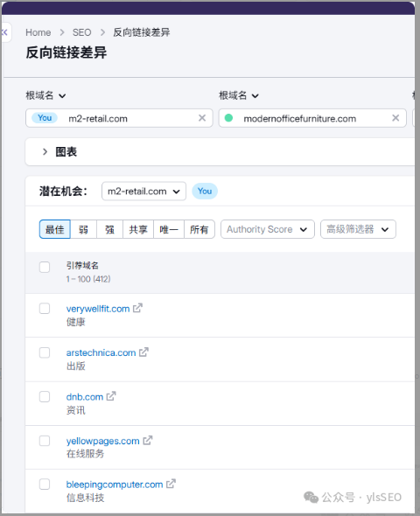The width and height of the screenshot is (420, 516).
Task: Open external link icon beside verywellfit.com
Action: pyautogui.click(x=137, y=308)
